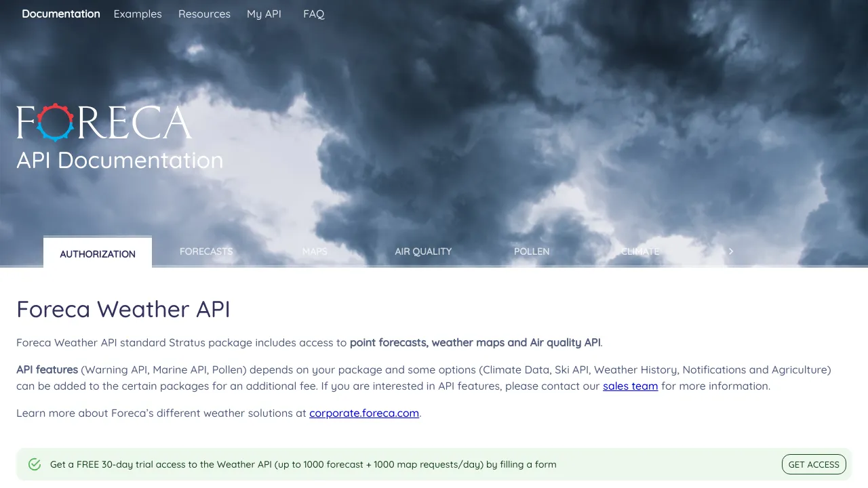This screenshot has height=488, width=868.
Task: Show more tabs with right chevron
Action: pos(731,251)
